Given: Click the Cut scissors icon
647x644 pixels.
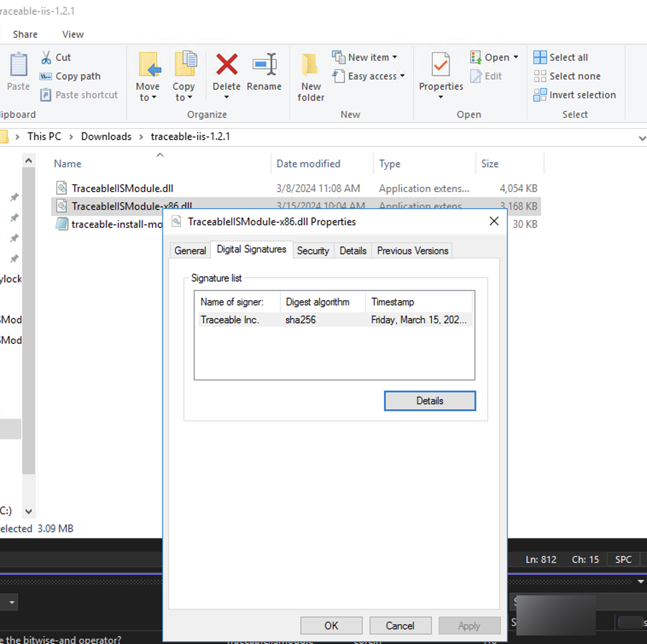Looking at the screenshot, I should coord(46,58).
